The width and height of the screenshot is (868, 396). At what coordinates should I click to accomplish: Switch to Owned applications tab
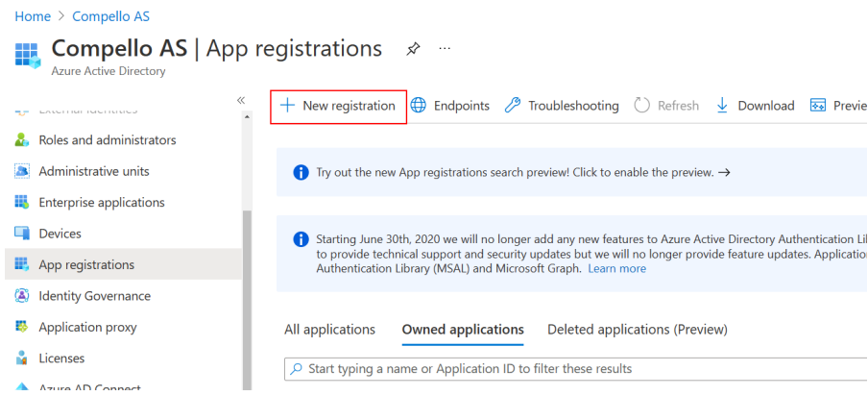pyautogui.click(x=463, y=330)
